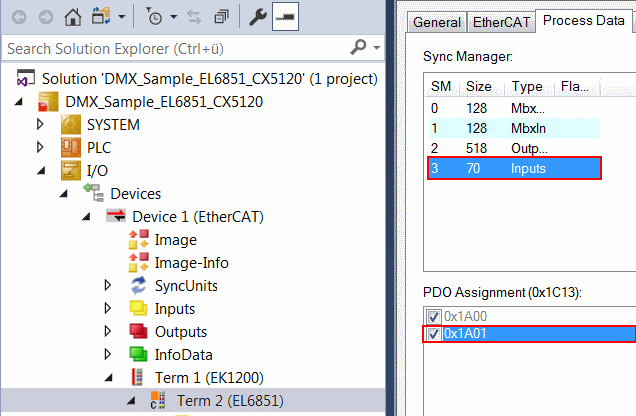This screenshot has height=416, width=636.
Task: Switch views with the solution/folder icon
Action: coord(101,17)
